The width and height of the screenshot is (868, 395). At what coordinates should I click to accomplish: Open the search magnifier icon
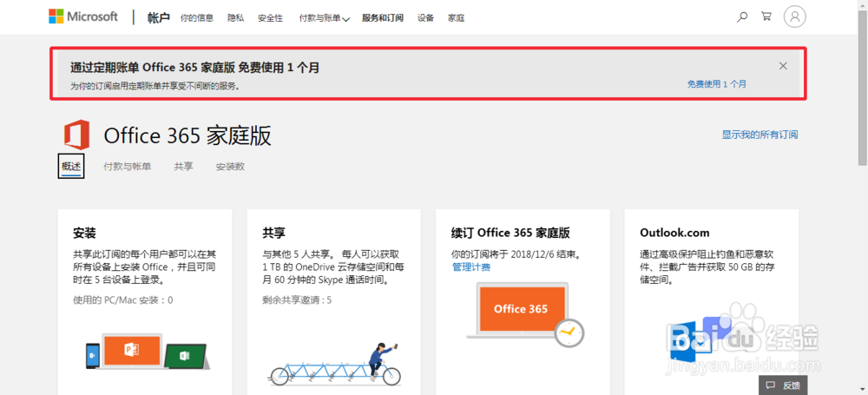coord(742,17)
